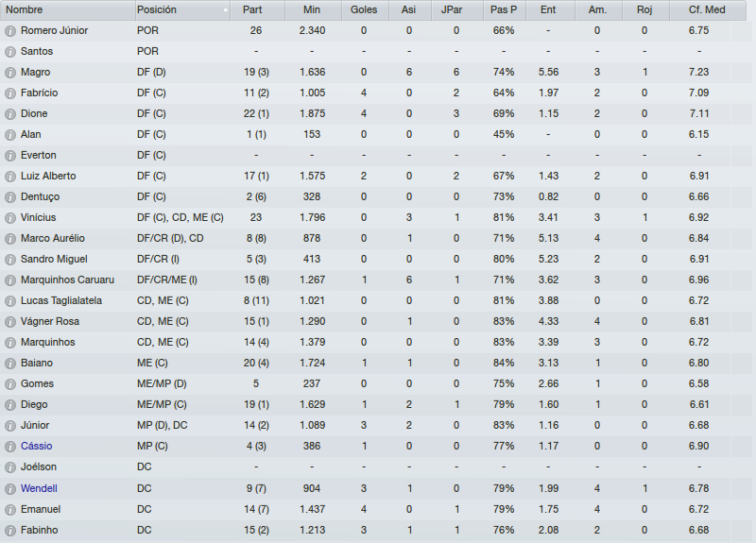
Task: Sort by the Goles column header
Action: point(364,9)
